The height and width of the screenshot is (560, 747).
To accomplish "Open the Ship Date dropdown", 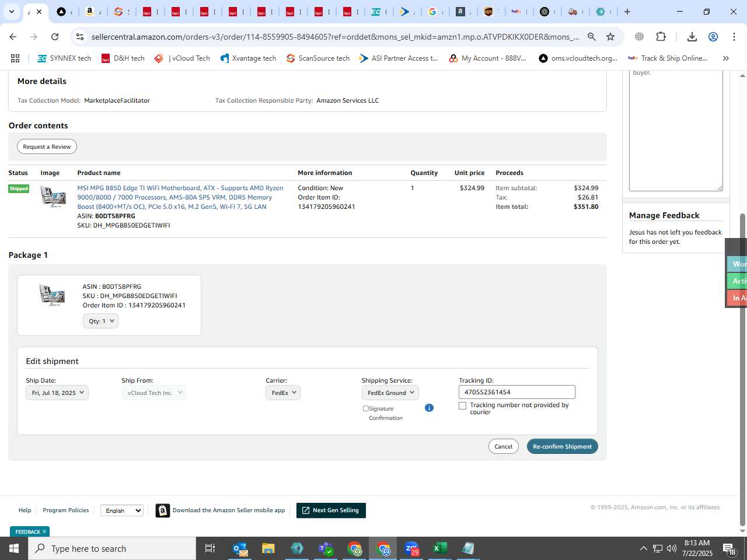I will (57, 393).
